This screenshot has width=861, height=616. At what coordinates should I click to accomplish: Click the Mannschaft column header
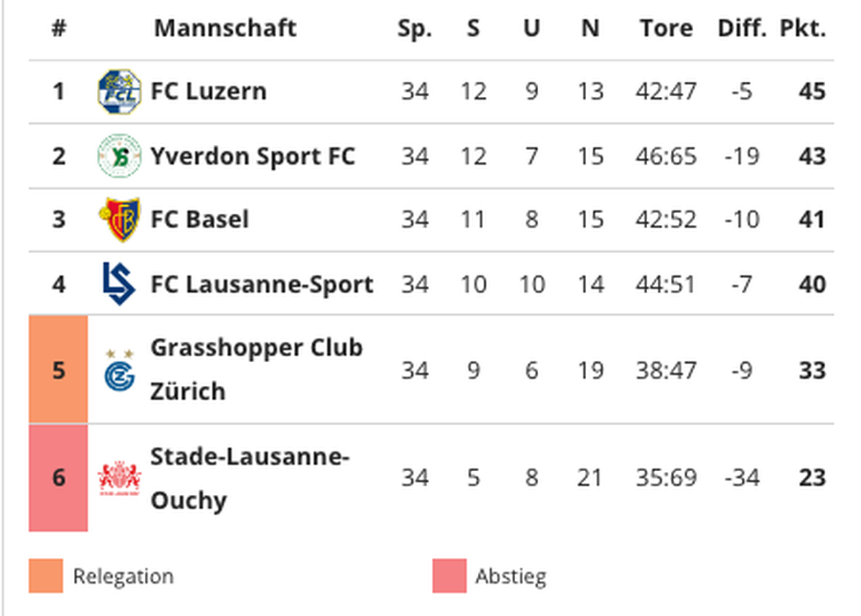pos(225,29)
